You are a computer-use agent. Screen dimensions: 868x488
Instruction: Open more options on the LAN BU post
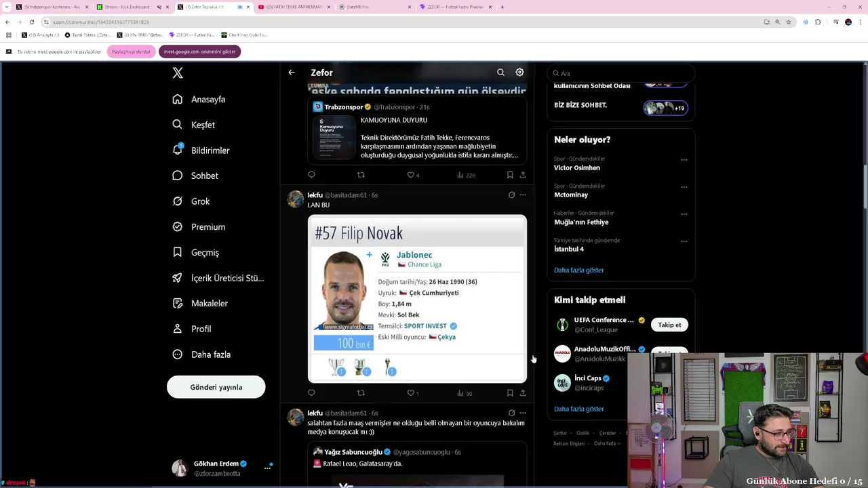523,195
